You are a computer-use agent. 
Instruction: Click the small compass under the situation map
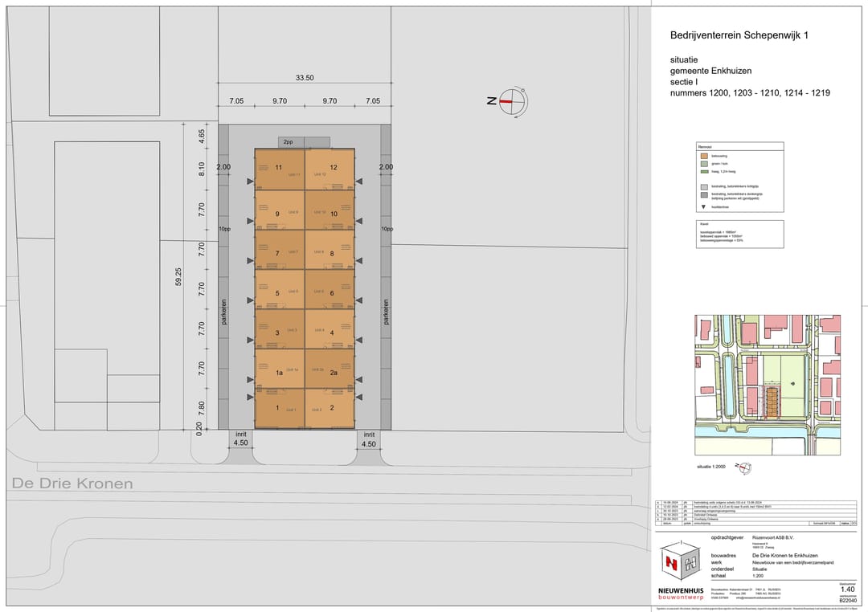pyautogui.click(x=745, y=467)
